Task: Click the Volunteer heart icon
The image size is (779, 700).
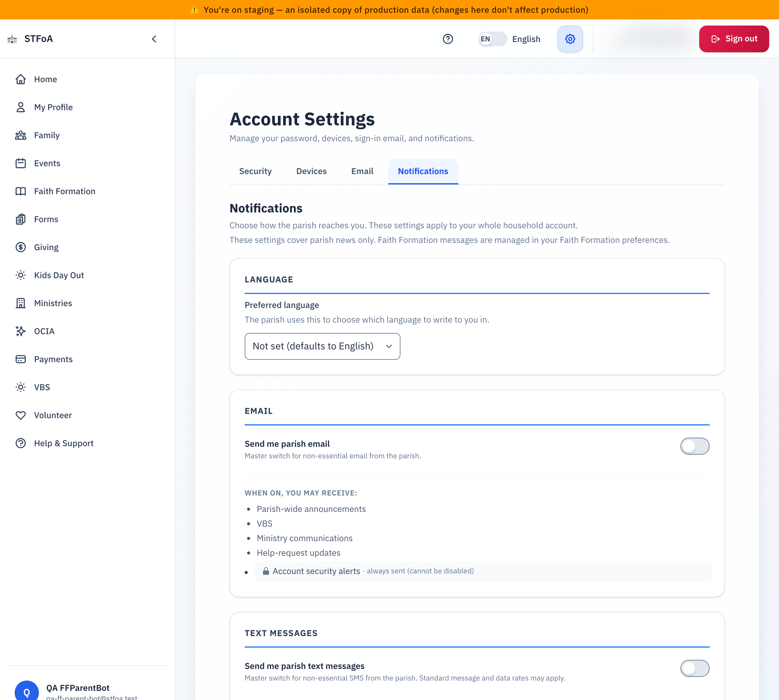Action: pyautogui.click(x=21, y=415)
